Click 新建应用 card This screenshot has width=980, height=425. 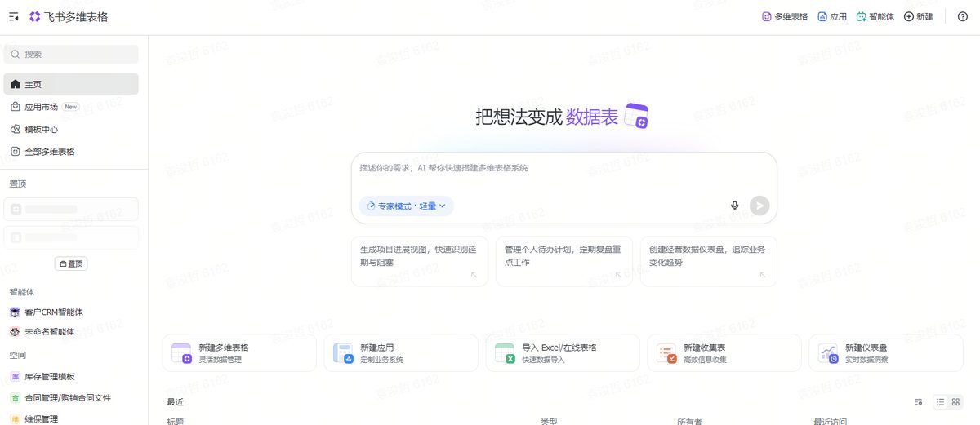click(401, 353)
